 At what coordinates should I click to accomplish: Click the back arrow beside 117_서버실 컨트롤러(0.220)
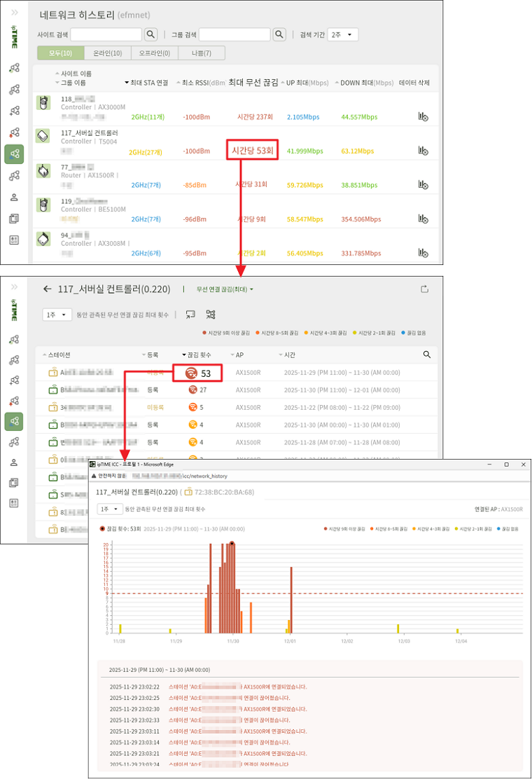pyautogui.click(x=48, y=289)
